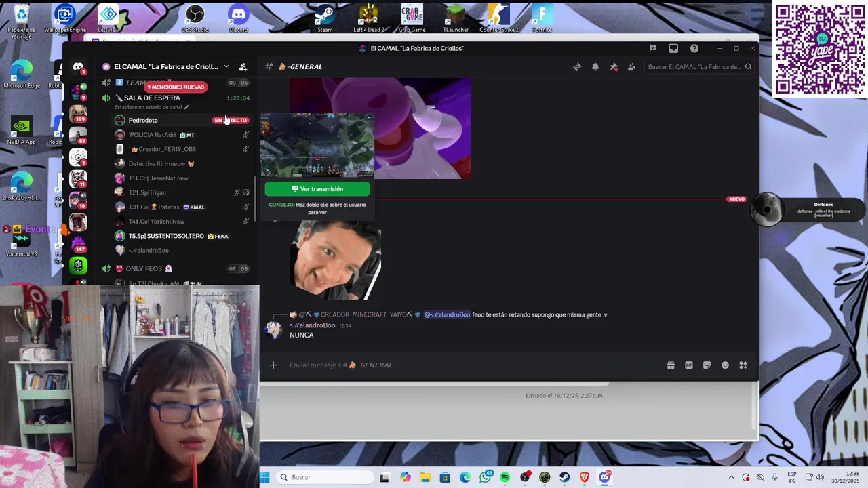Click the Deftones now playing widget
Screen dimensions: 868x488
point(807,209)
